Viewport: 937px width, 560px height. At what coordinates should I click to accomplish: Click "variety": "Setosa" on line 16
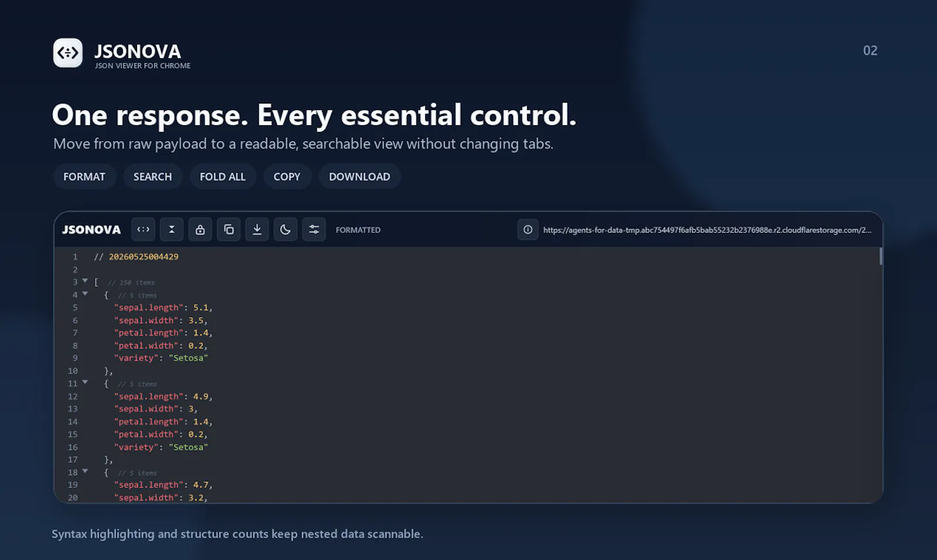tap(161, 447)
